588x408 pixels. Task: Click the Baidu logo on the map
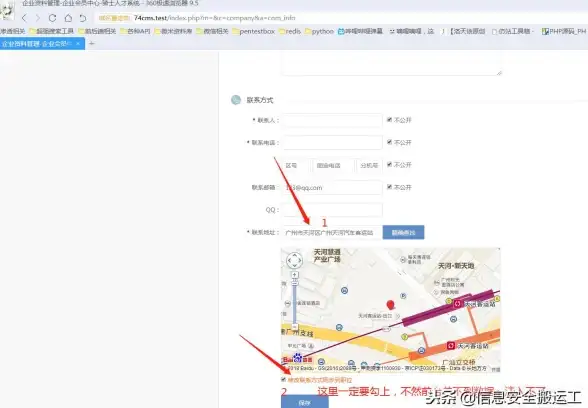[x=298, y=358]
